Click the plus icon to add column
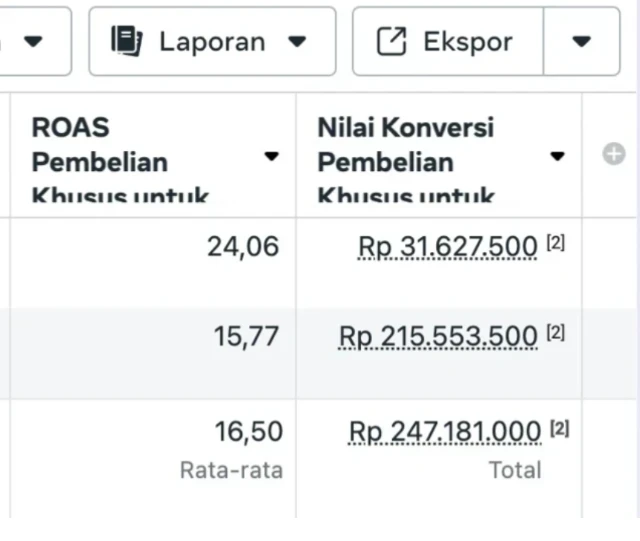The height and width of the screenshot is (541, 640). pos(614,154)
